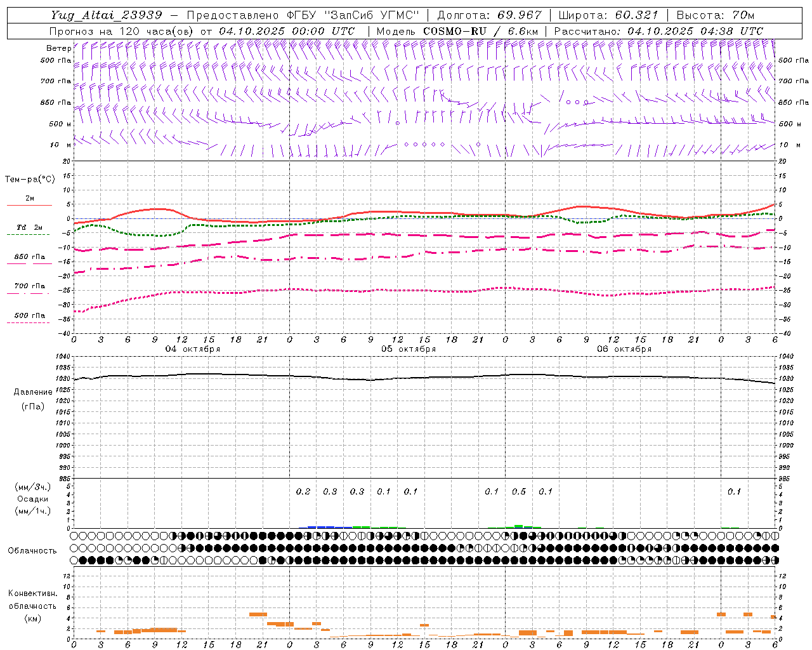
Task: Select the Высота: 70м header field
Action: point(716,15)
